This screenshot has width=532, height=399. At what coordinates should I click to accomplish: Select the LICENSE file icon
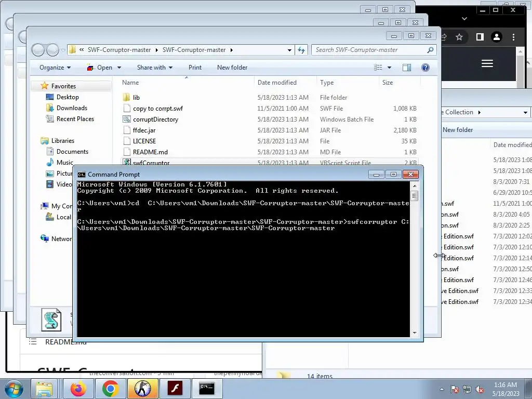(127, 141)
